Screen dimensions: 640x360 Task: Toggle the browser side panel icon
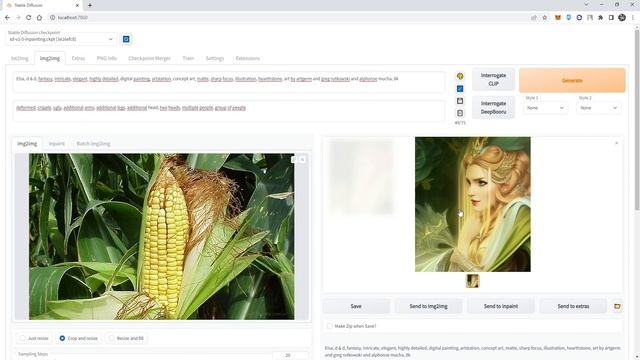(x=611, y=18)
